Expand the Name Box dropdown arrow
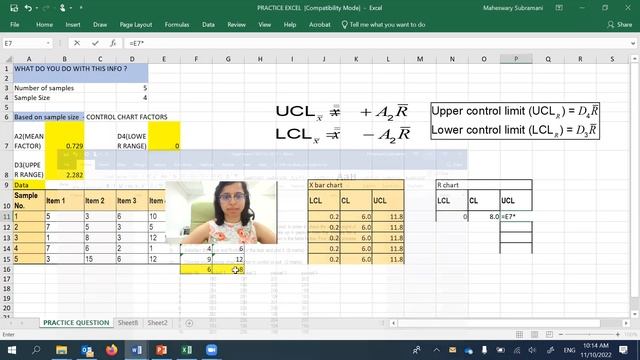640x360 pixels. pos(48,43)
